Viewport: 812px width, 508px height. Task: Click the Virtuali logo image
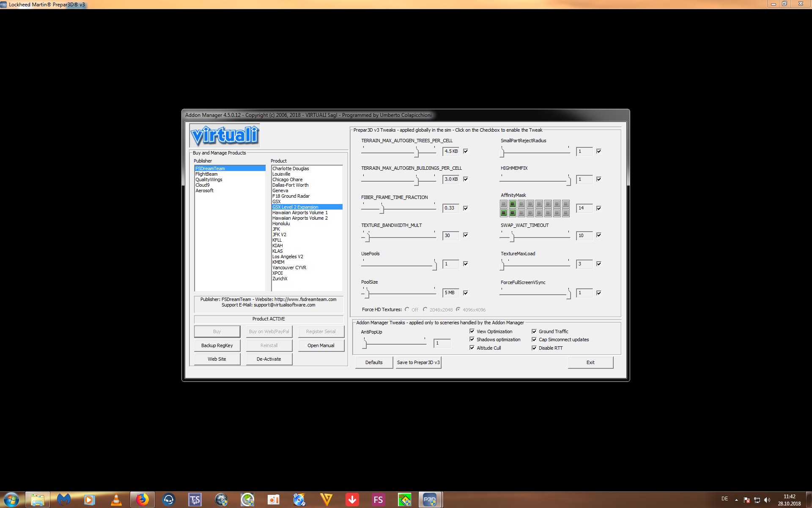coord(225,135)
